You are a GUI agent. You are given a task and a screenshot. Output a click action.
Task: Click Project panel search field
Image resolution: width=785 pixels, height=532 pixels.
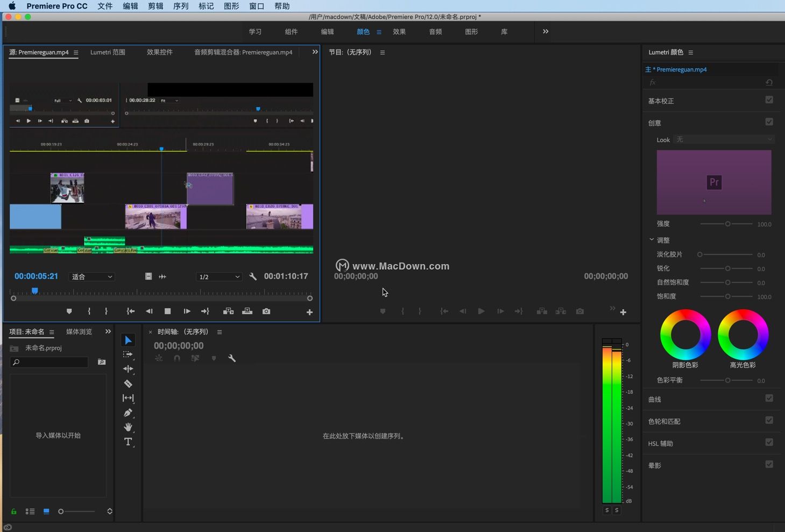[49, 362]
